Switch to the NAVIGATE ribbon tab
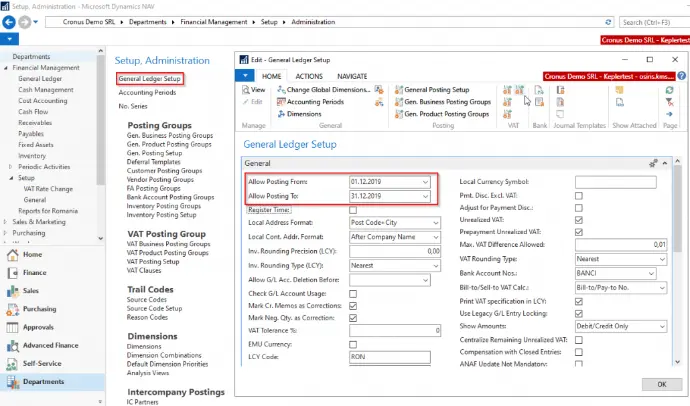Screen dimensions: 690x406 click(352, 76)
